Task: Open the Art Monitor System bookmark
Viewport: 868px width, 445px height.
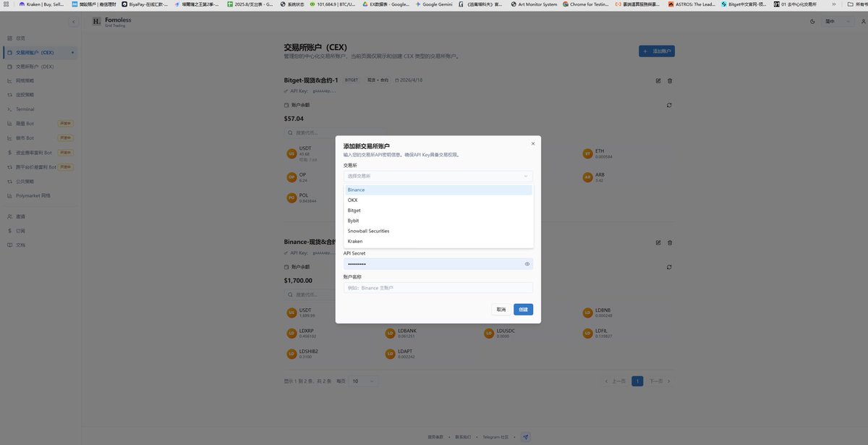Action: click(534, 4)
